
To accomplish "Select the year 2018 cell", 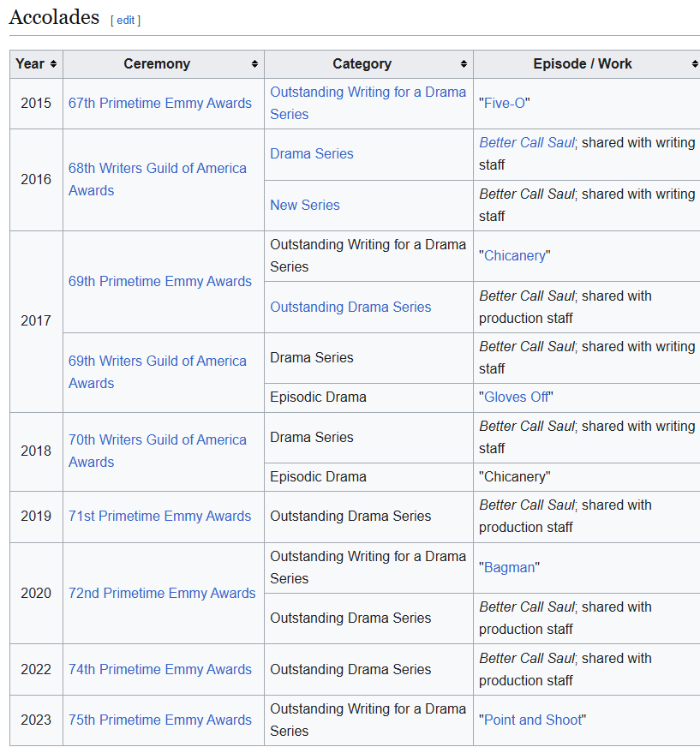I will pos(36,451).
